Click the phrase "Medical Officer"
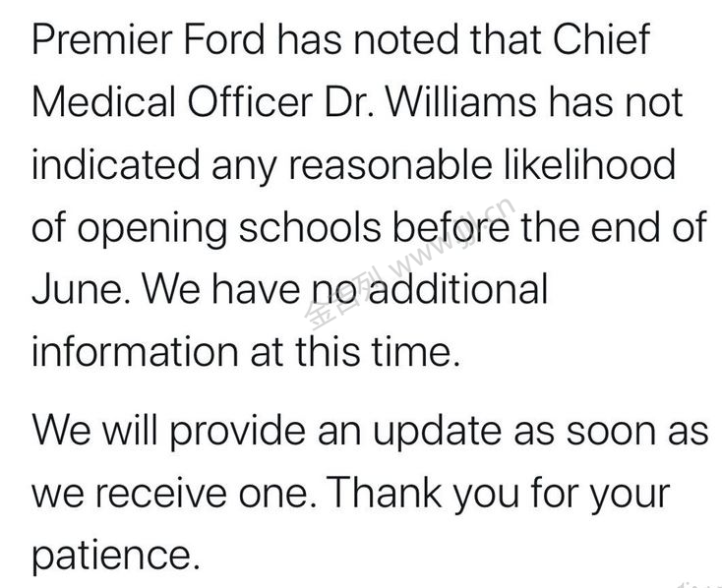 pos(191,103)
